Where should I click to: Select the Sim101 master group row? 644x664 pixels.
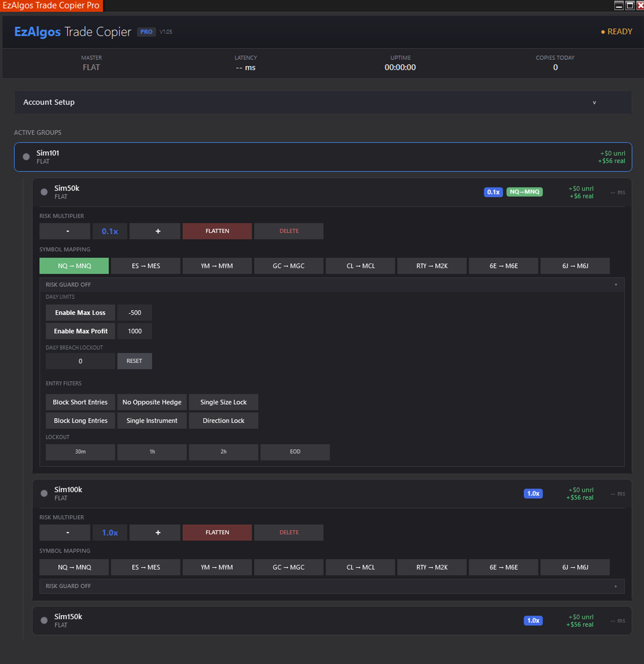point(323,157)
